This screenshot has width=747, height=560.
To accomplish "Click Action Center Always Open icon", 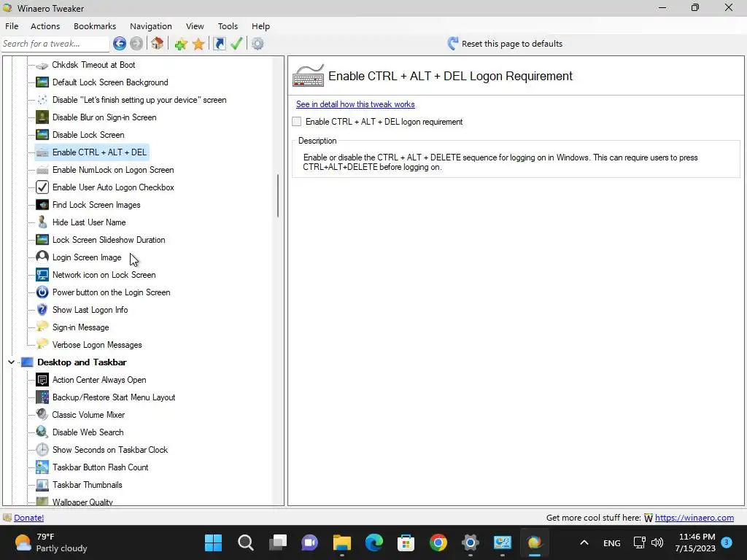I will [x=42, y=380].
